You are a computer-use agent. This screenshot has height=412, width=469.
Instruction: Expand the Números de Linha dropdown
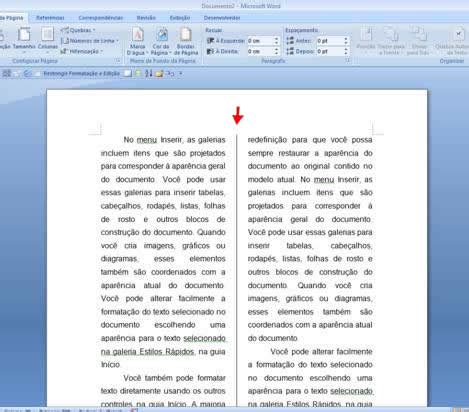click(x=90, y=41)
